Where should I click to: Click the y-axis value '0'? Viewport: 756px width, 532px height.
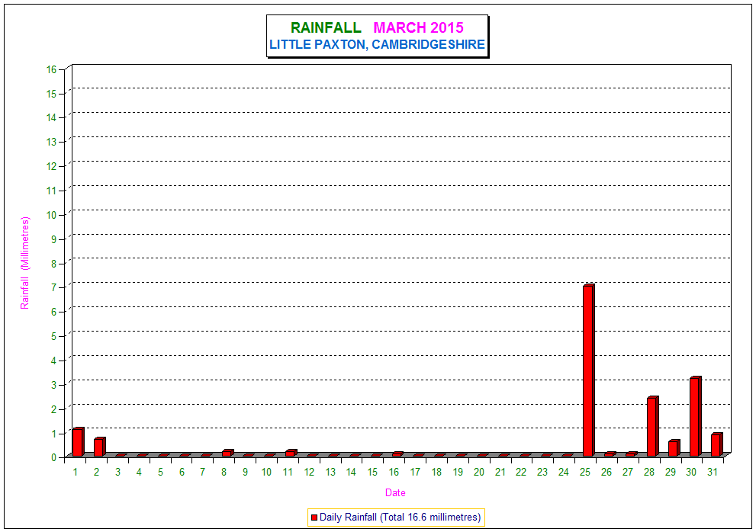[x=54, y=457]
